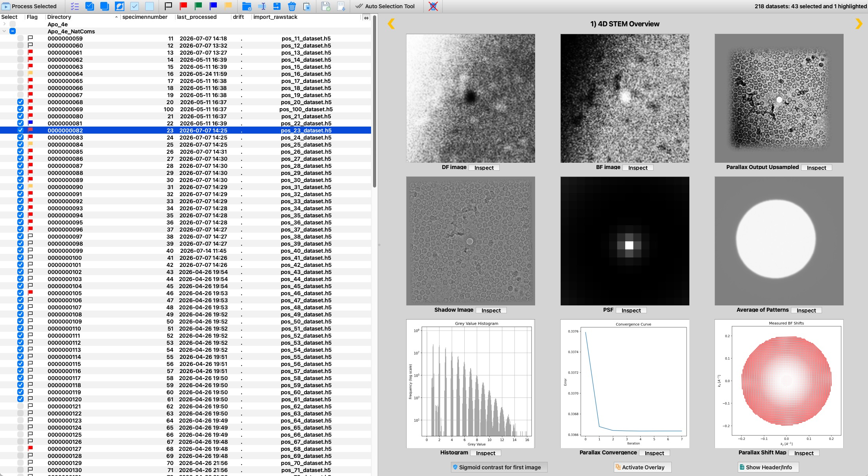Check the checkbox for directory 0000000059

click(20, 39)
